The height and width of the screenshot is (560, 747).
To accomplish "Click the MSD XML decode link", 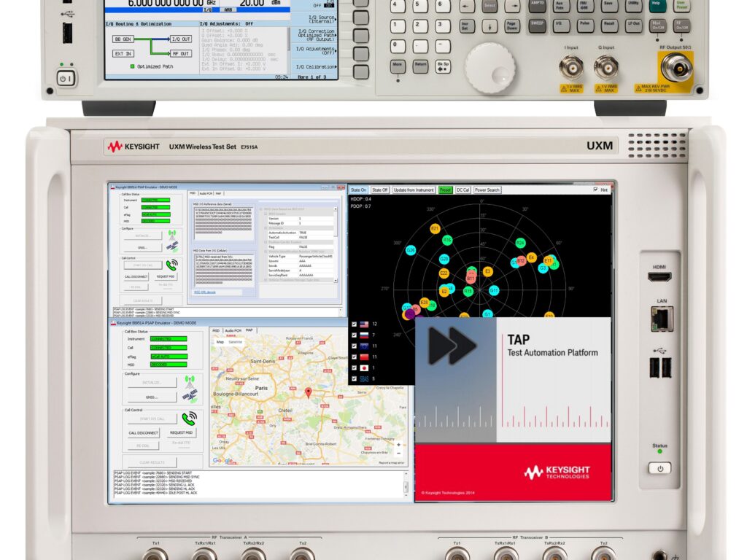I will click(204, 292).
